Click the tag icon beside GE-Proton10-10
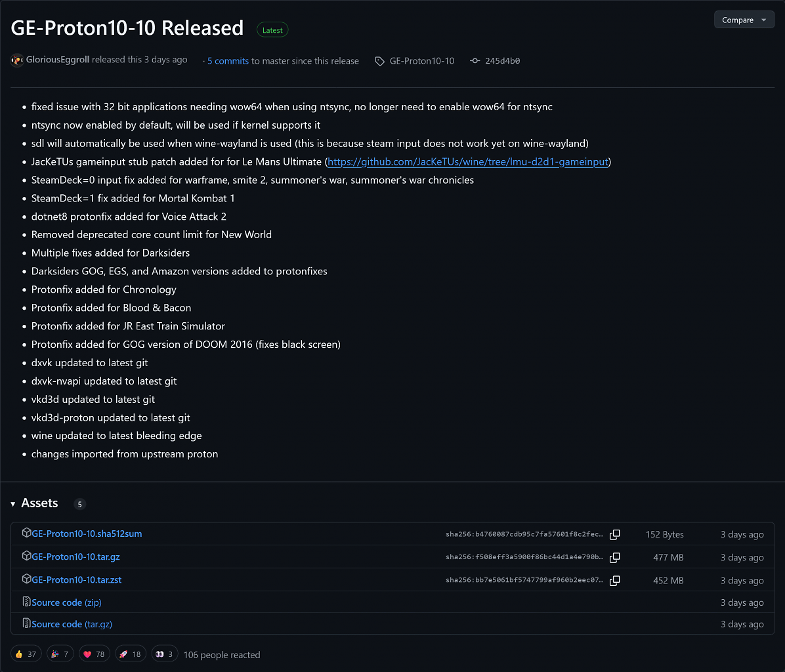The image size is (785, 672). click(x=379, y=61)
